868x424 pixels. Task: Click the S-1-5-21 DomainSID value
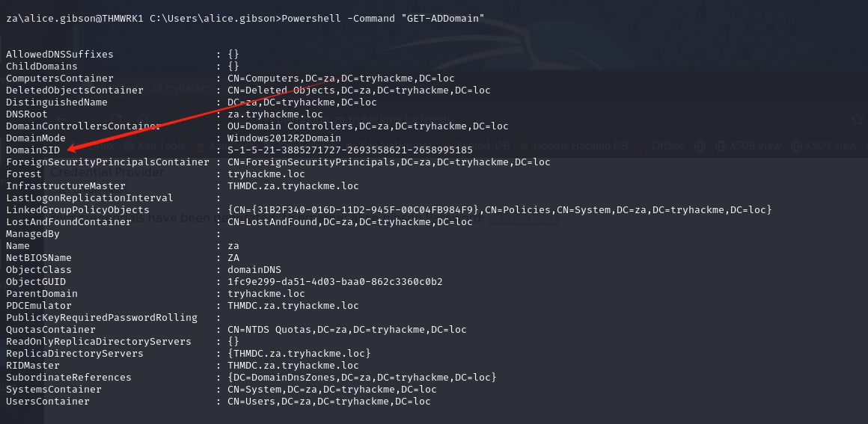350,150
